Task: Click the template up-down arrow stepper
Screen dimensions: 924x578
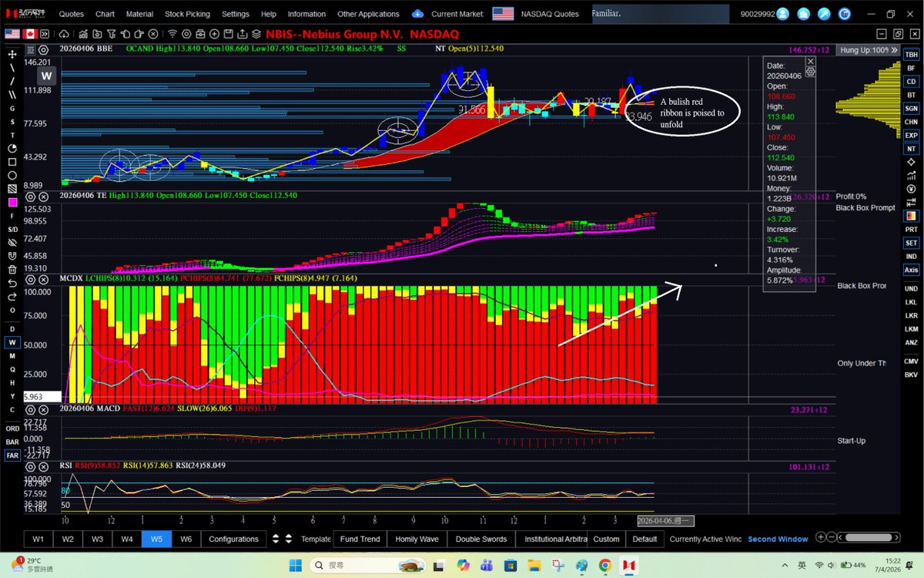Action: (x=288, y=539)
